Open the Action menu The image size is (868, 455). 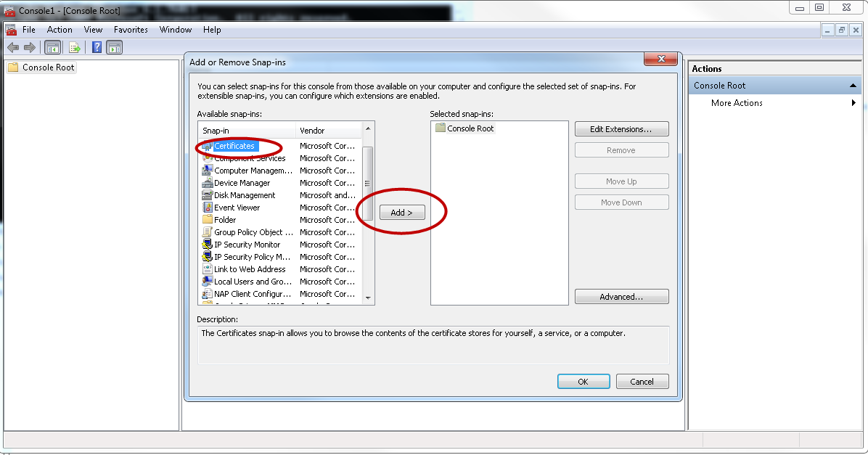pos(60,30)
